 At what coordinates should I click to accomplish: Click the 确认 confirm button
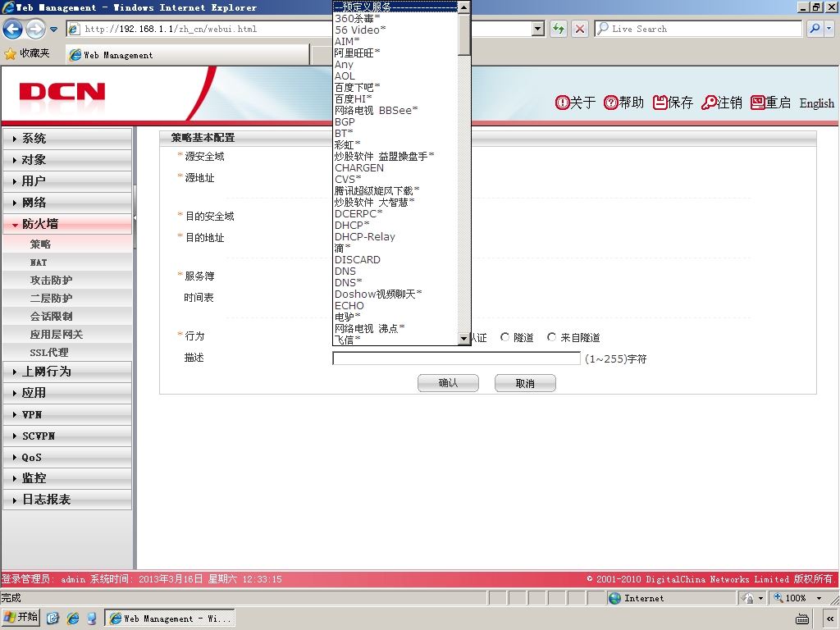pos(448,383)
